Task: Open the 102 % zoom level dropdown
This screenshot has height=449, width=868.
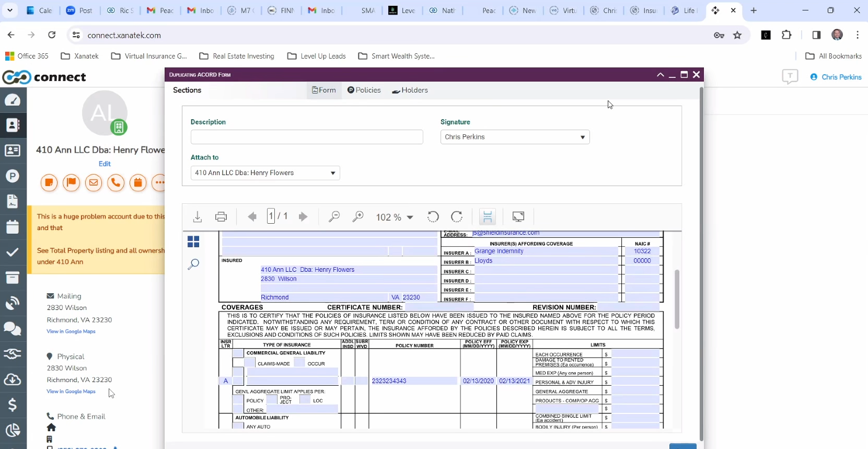Action: click(x=395, y=217)
